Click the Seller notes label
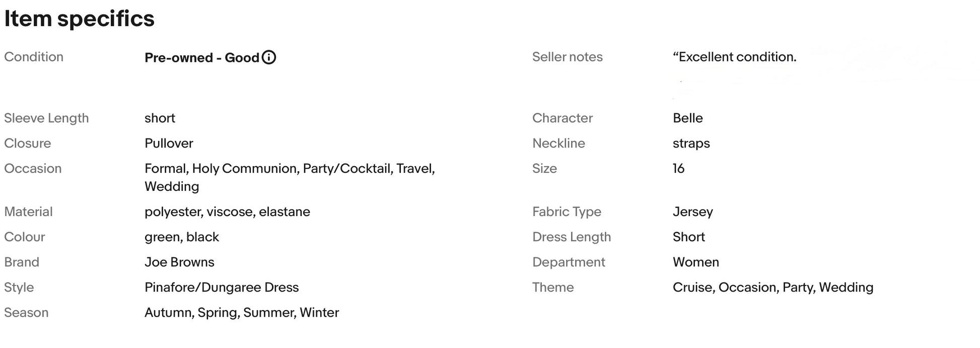Image resolution: width=980 pixels, height=348 pixels. tap(567, 57)
